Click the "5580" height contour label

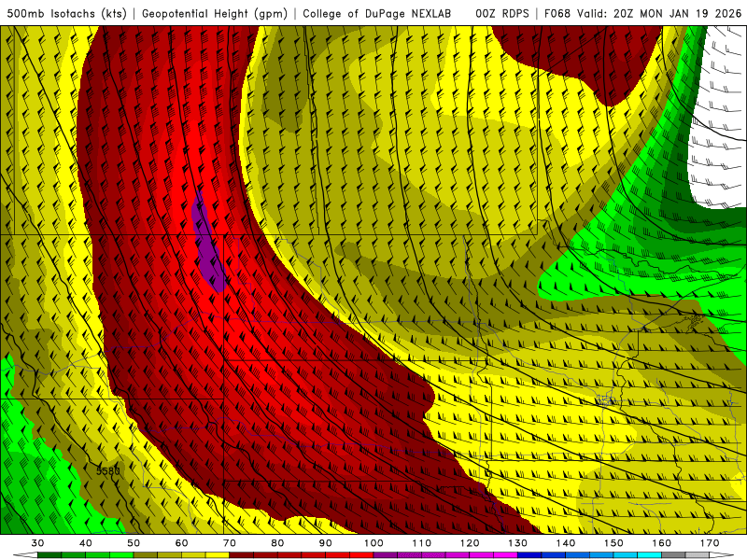point(107,471)
